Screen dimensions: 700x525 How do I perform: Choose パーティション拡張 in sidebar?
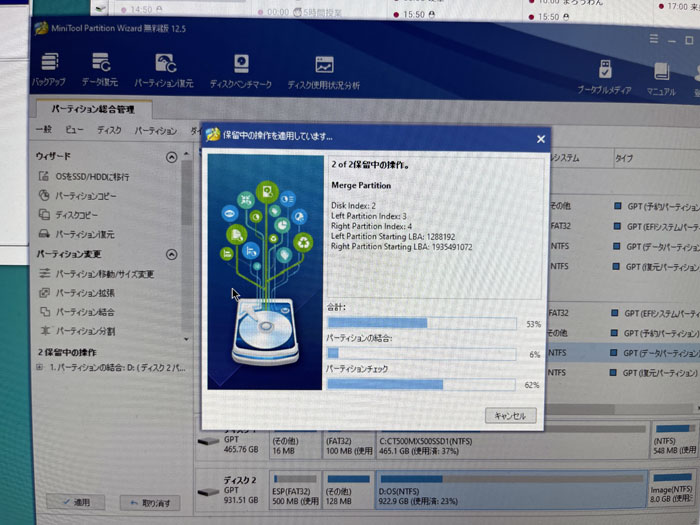click(x=77, y=293)
